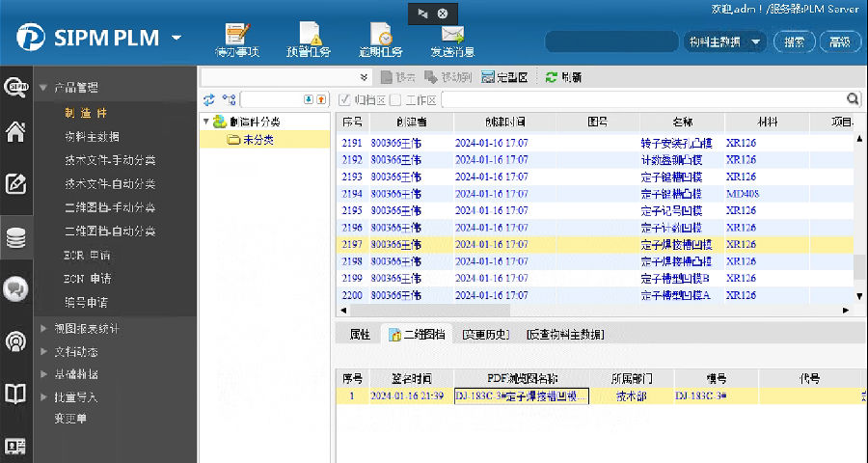868x463 pixels.
Task: Click the 刷新 refresh toolbar button
Action: pos(563,77)
